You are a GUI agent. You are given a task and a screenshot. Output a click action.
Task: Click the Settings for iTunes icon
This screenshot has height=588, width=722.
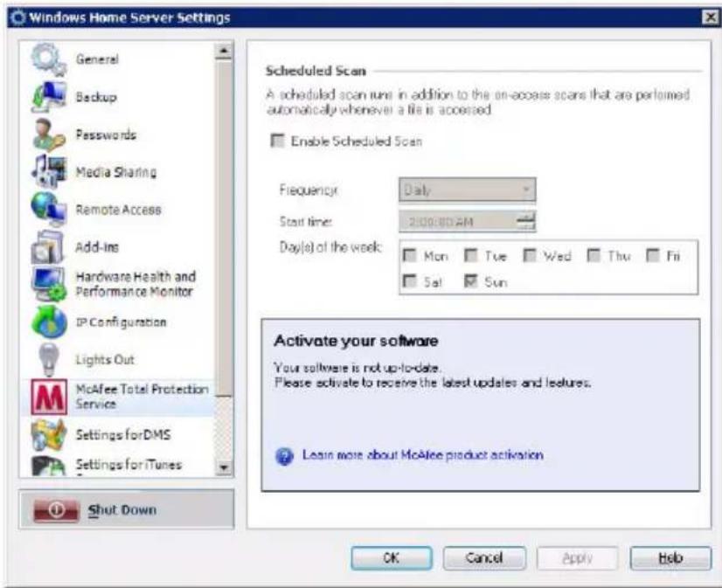(x=48, y=466)
